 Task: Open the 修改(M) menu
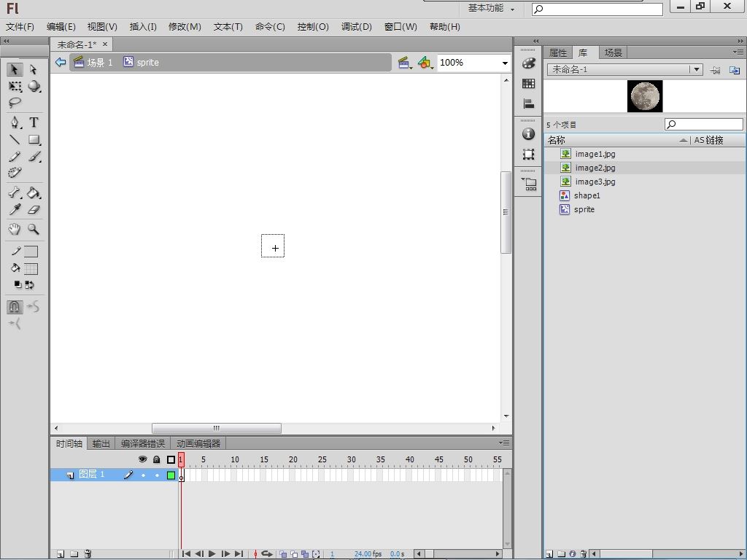[185, 26]
